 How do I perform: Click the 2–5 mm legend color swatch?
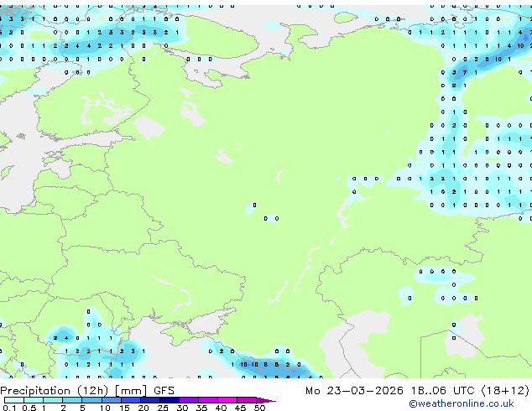72,400
